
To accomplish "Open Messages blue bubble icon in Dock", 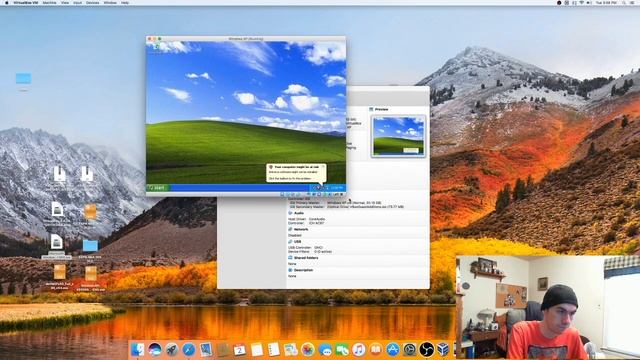I will (325, 349).
